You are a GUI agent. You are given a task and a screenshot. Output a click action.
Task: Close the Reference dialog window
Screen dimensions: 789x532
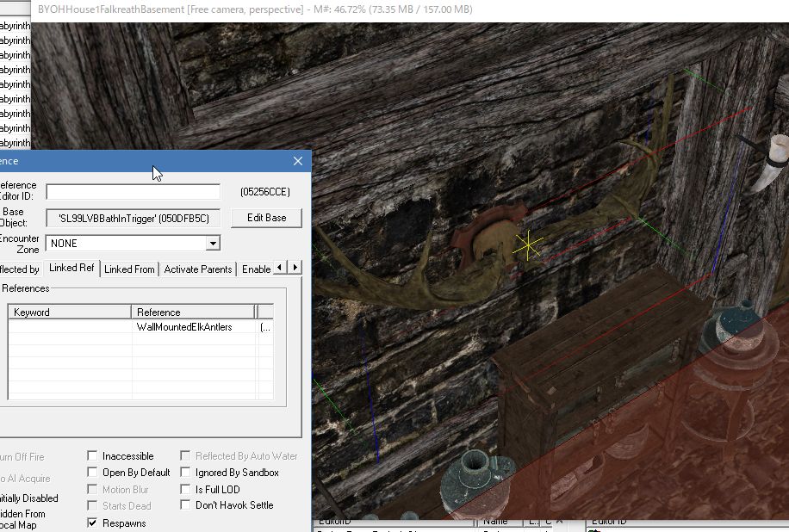tap(298, 161)
